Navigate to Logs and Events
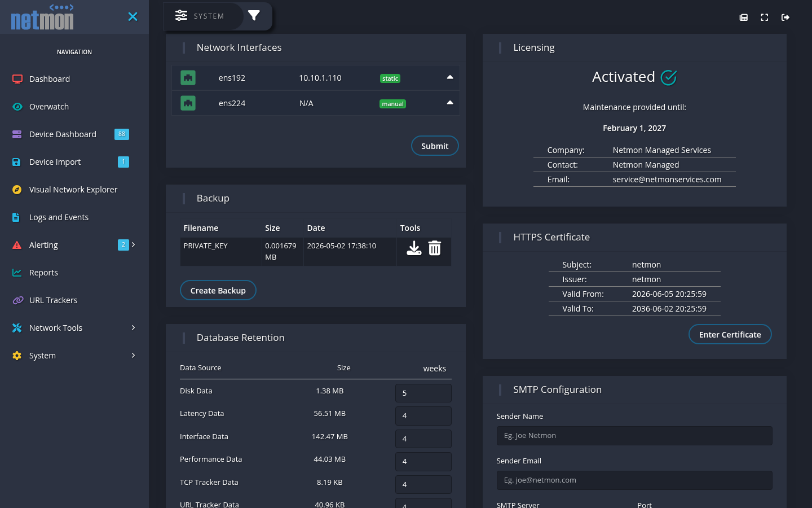The image size is (812, 508). point(59,217)
